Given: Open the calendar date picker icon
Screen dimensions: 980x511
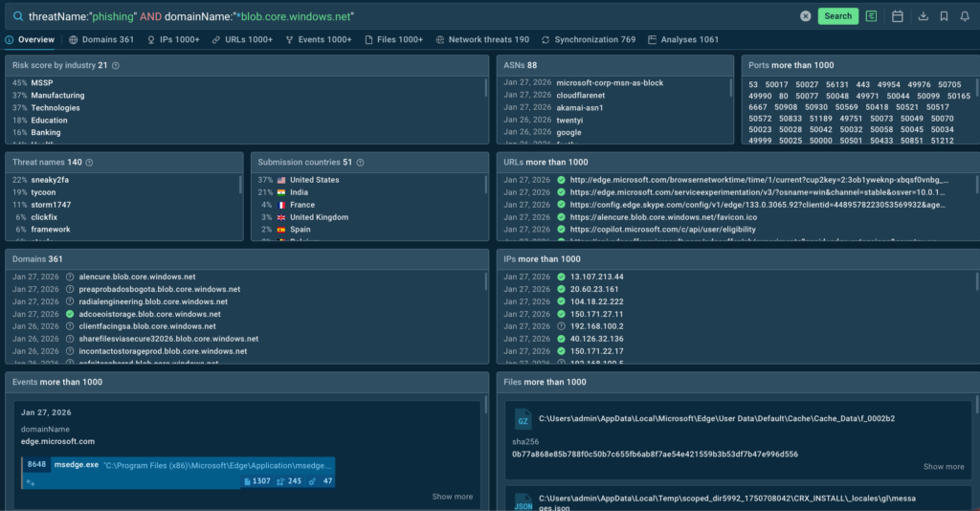Looking at the screenshot, I should click(898, 16).
